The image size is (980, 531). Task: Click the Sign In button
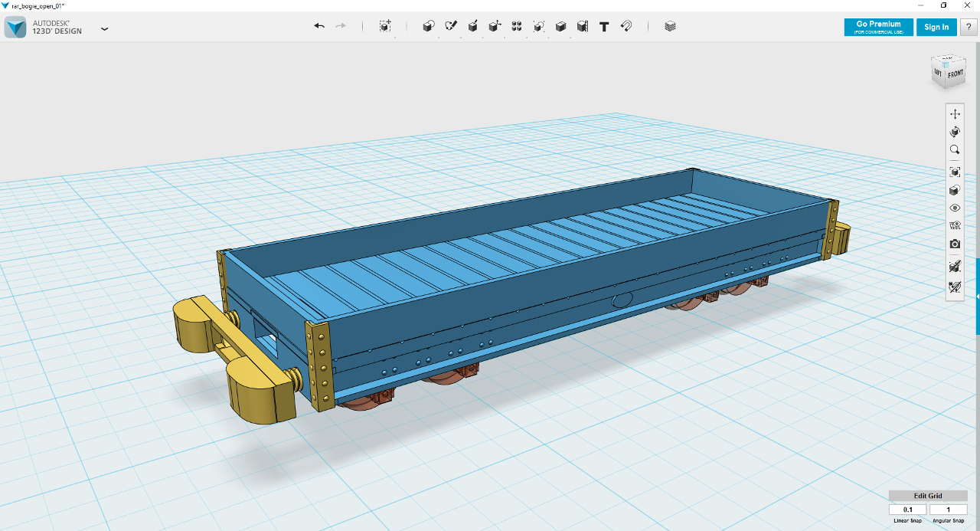pyautogui.click(x=936, y=27)
